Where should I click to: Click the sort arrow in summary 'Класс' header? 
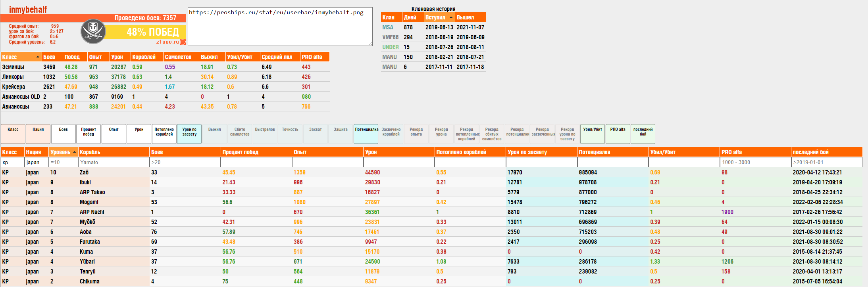(x=38, y=57)
